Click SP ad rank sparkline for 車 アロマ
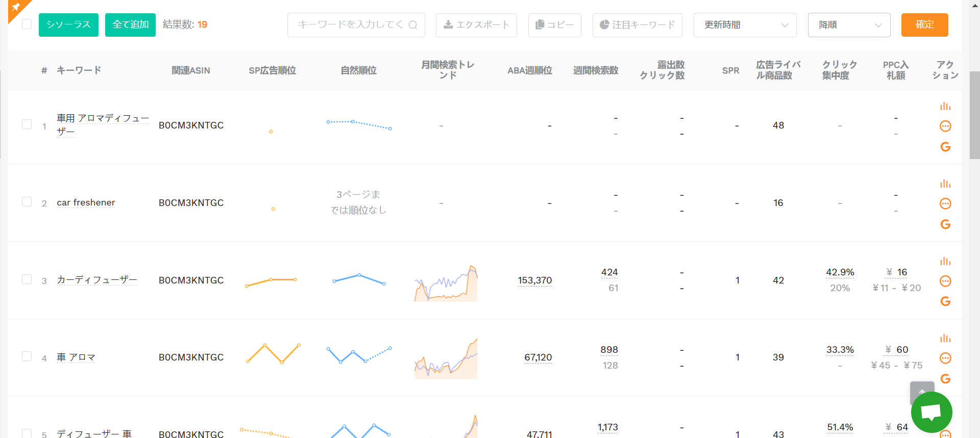Image resolution: width=980 pixels, height=438 pixels. (273, 353)
